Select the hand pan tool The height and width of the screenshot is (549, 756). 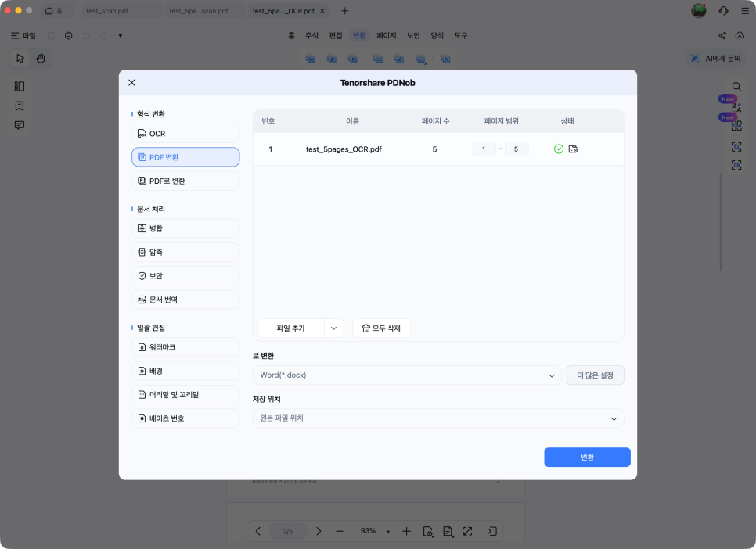(x=41, y=59)
